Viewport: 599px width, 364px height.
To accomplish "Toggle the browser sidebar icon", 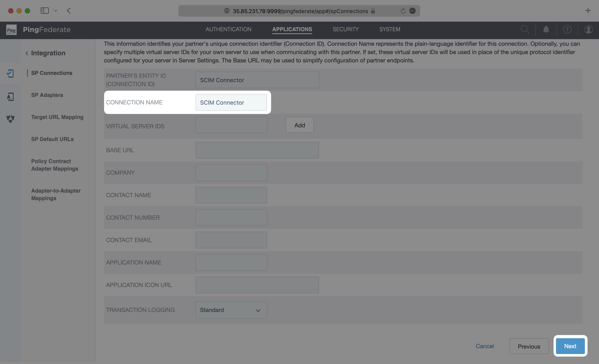I will click(x=45, y=11).
